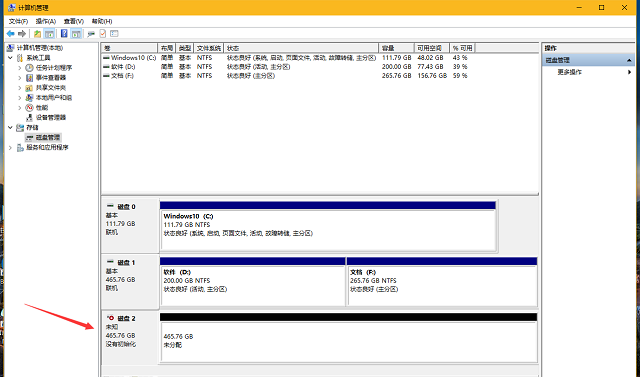Click the blue Back arrow toolbar icon
The image size is (640, 377).
(11, 33)
